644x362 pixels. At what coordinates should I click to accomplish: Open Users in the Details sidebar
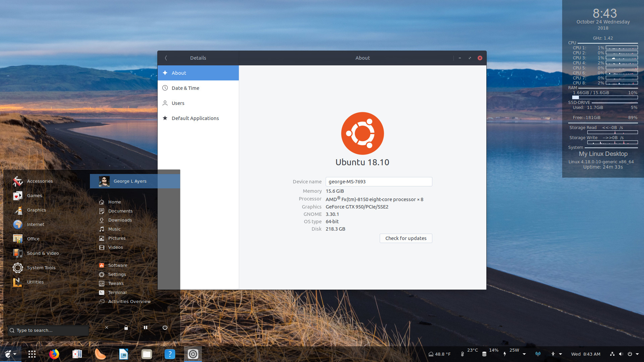198,103
